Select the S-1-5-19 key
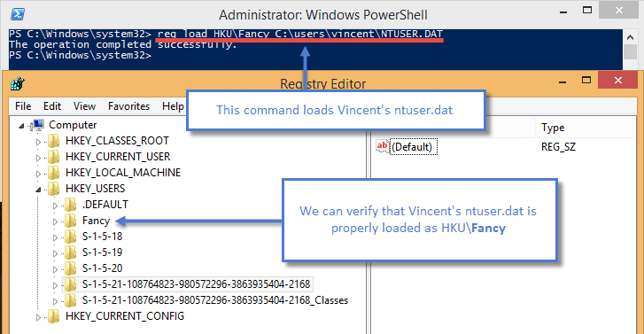The width and height of the screenshot is (644, 334). pyautogui.click(x=102, y=252)
